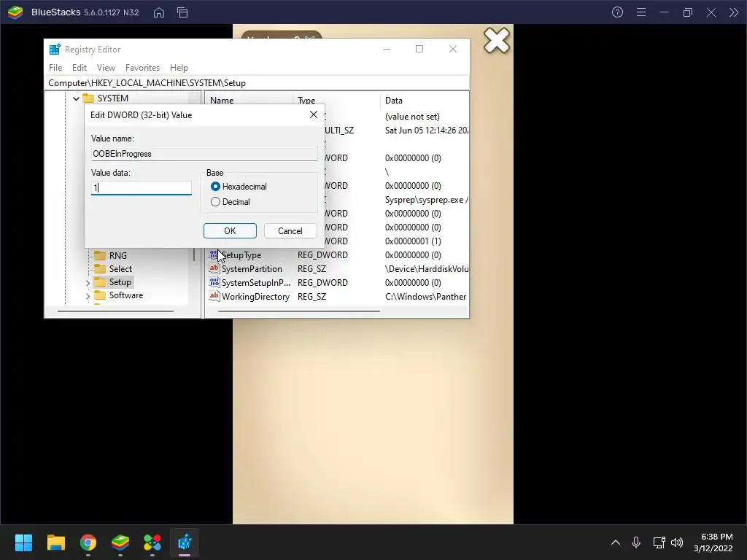Viewport: 747px width, 560px height.
Task: Open Registry Editor taskbar icon
Action: [185, 542]
